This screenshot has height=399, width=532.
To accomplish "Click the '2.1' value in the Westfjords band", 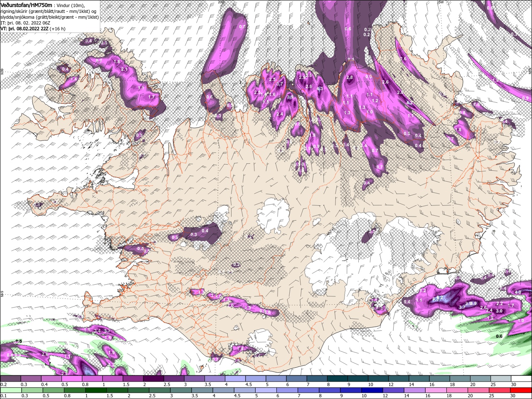I will (x=124, y=69).
